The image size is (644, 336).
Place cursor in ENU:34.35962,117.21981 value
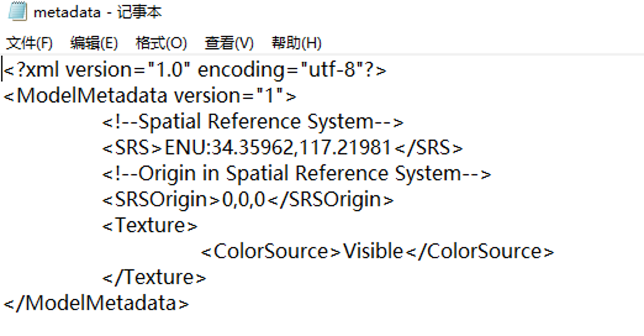click(x=277, y=148)
